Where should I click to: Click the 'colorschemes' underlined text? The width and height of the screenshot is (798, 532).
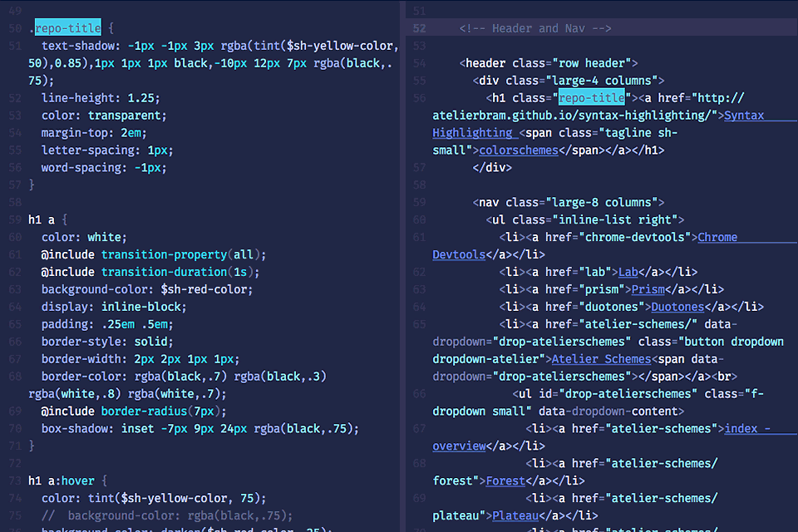click(x=519, y=150)
